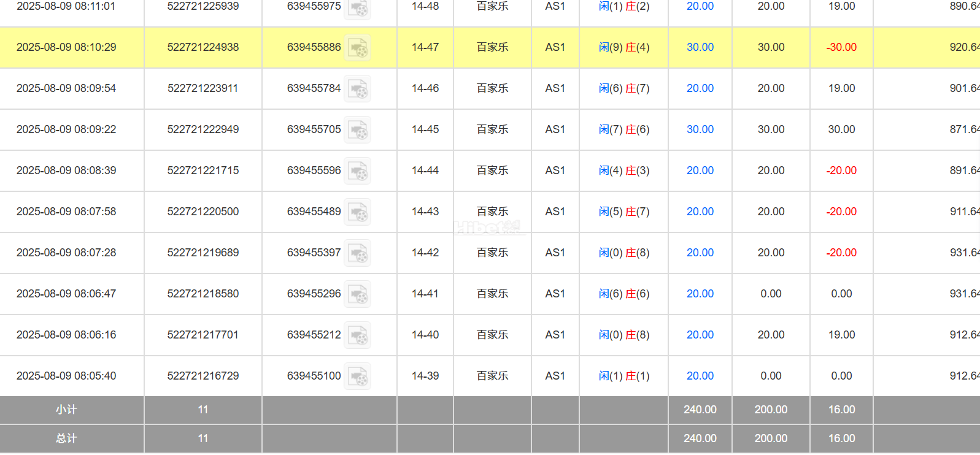Open the video icon beside 639455596
This screenshot has width=980, height=455.
tap(357, 171)
